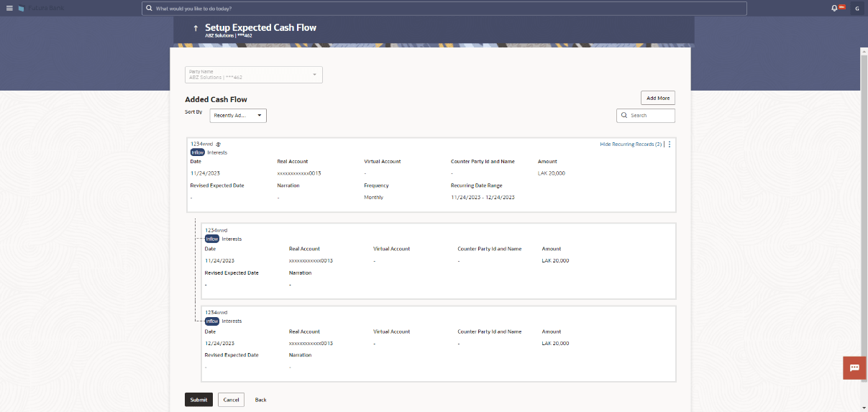868x412 pixels.
Task: Click the Back link
Action: point(260,400)
